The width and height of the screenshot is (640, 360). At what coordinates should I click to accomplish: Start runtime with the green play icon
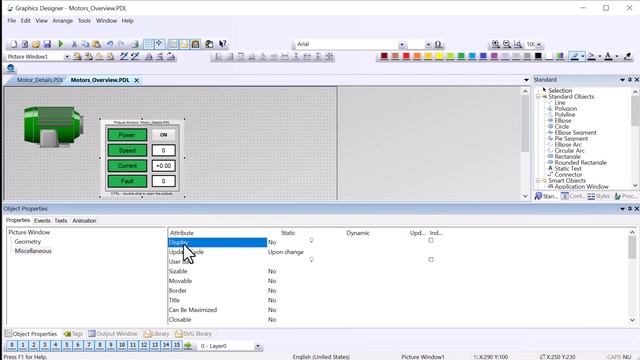coord(61,44)
